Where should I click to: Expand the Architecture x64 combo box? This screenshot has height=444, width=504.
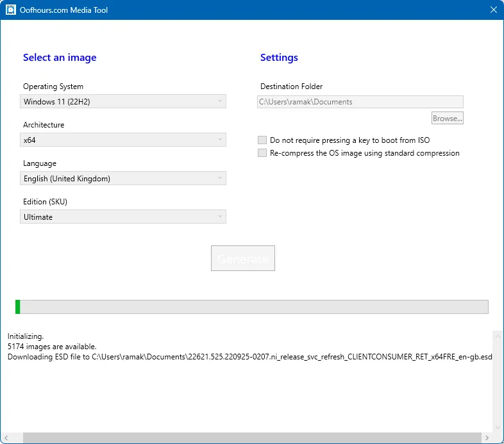(x=123, y=140)
